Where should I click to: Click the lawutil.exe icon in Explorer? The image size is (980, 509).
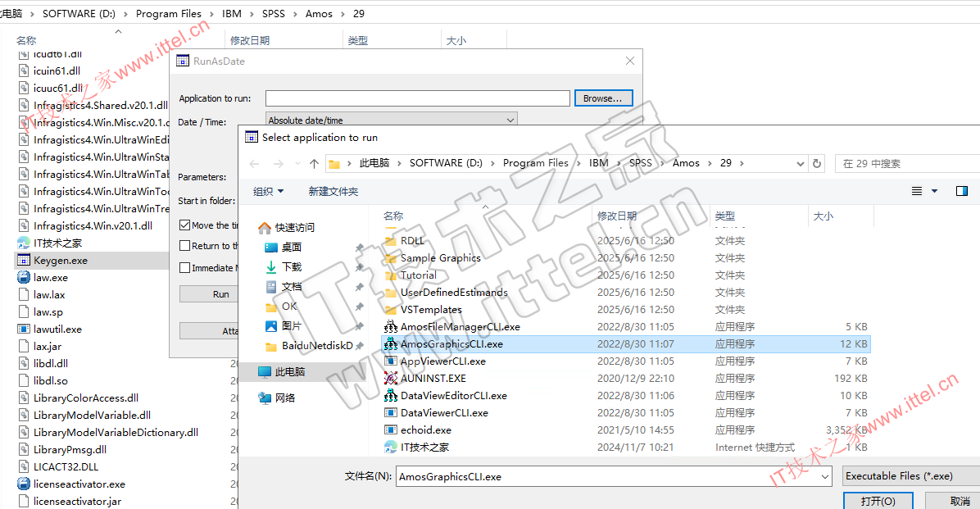[24, 329]
